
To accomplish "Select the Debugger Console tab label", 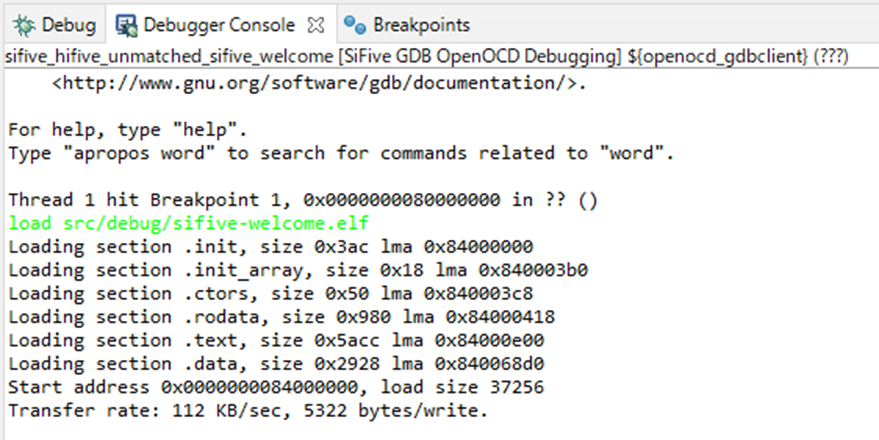I will pyautogui.click(x=219, y=25).
